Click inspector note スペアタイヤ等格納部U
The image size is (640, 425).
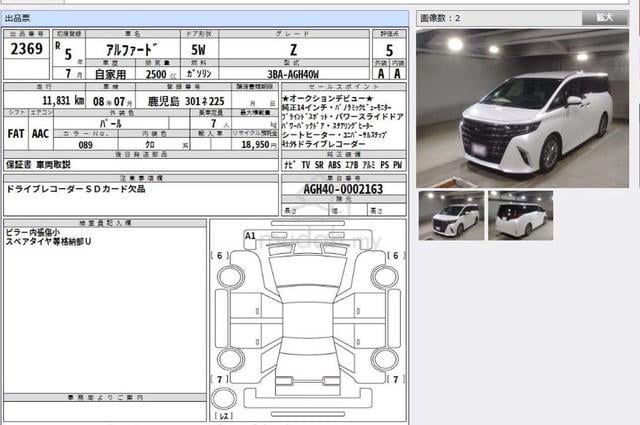48,242
